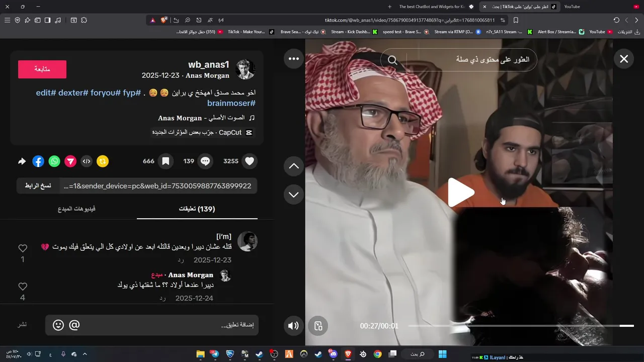The height and width of the screenshot is (362, 644).
Task: Open browser extensions puzzle icon
Action: tap(84, 20)
